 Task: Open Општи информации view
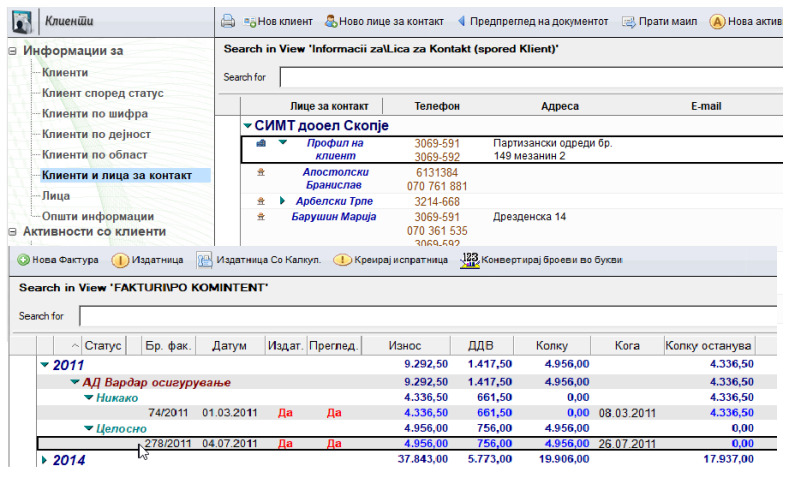click(x=98, y=216)
